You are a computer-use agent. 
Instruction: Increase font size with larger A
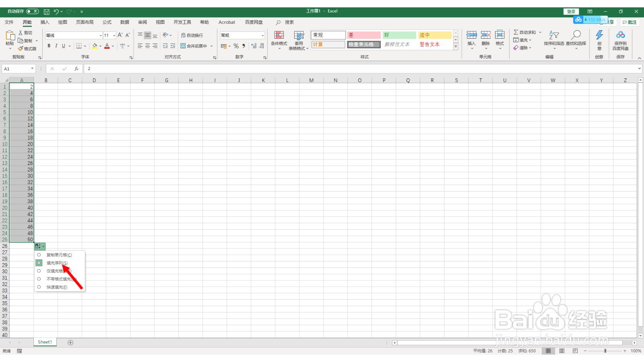coord(120,35)
